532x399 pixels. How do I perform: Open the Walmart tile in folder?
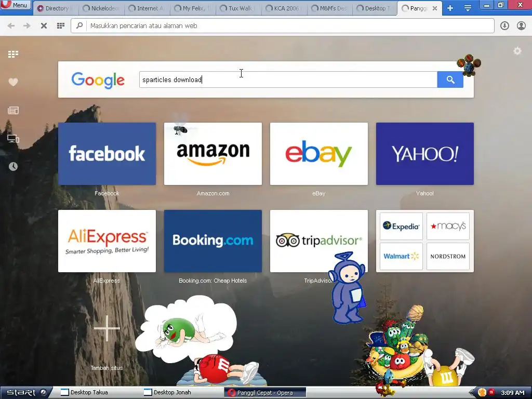[x=401, y=256]
